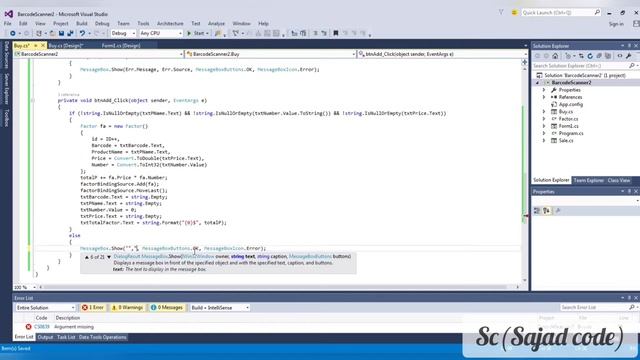Viewport: 640px width, 360px height.
Task: Click the Solution Explorer search magnifier icon
Action: point(631,66)
